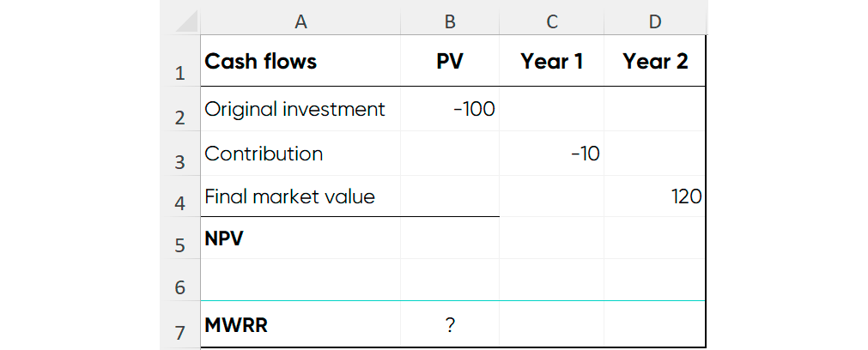Click the -10 contribution cell

pyautogui.click(x=551, y=154)
